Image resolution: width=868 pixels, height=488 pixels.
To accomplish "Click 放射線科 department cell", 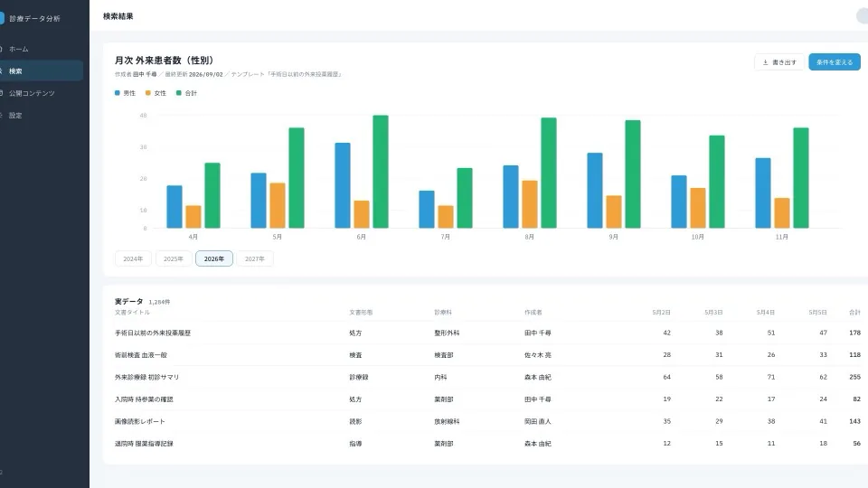I will [x=447, y=421].
